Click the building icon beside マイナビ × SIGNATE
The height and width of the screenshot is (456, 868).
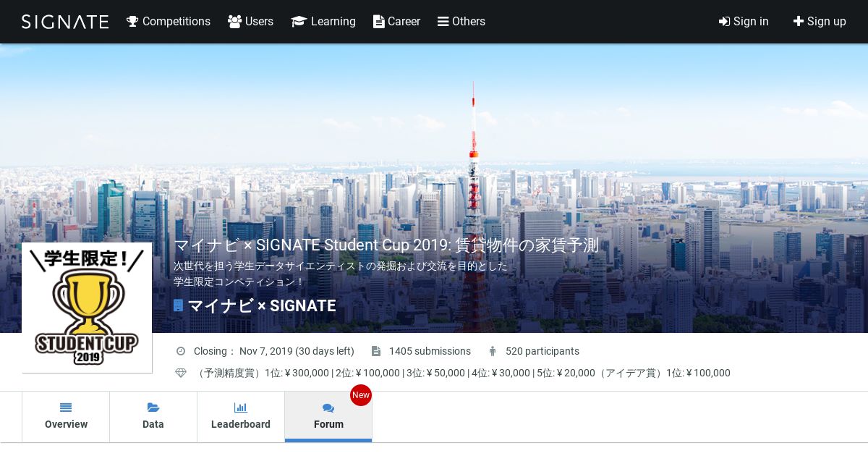tap(178, 305)
